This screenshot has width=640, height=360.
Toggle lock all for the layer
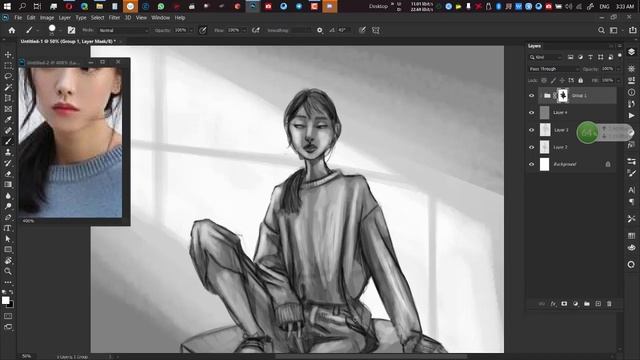(580, 80)
